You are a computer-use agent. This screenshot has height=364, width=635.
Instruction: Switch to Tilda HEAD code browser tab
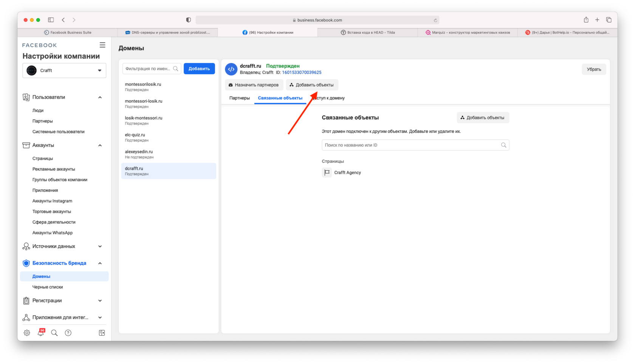pyautogui.click(x=367, y=32)
